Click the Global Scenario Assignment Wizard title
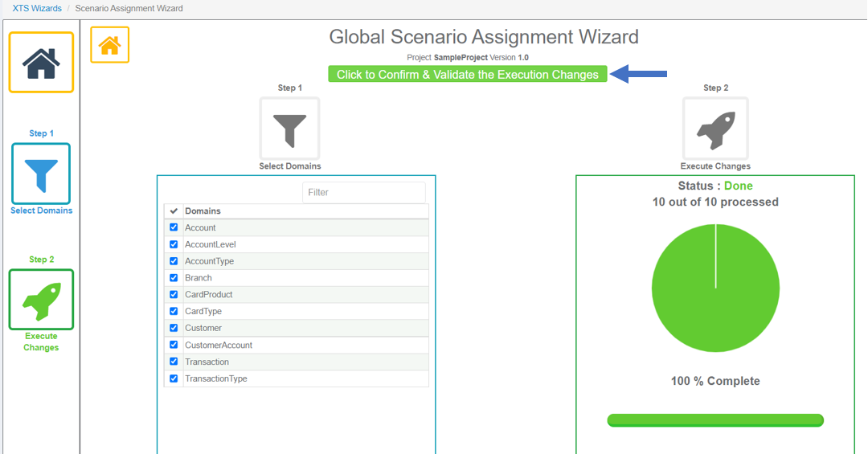Viewport: 868px width, 454px height. coord(484,36)
